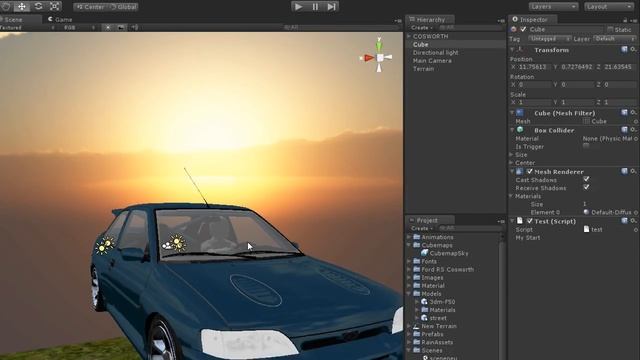Toggle the Receive Shadows checkbox
The height and width of the screenshot is (360, 640).
pyautogui.click(x=586, y=187)
